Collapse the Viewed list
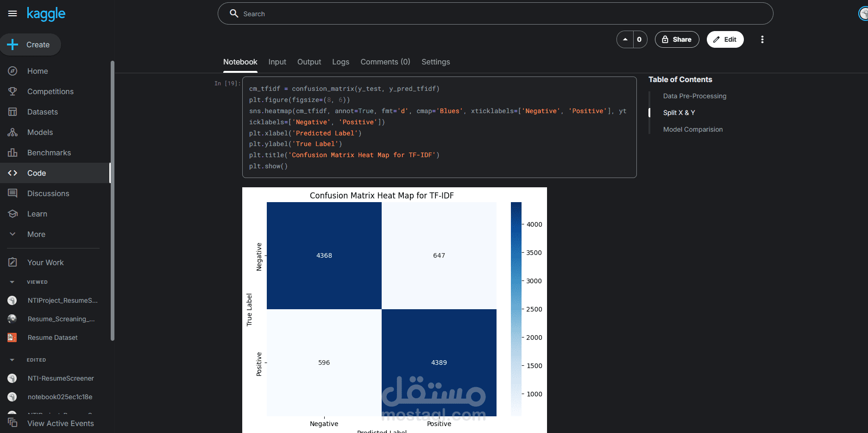Viewport: 868px width, 433px height. coord(12,282)
